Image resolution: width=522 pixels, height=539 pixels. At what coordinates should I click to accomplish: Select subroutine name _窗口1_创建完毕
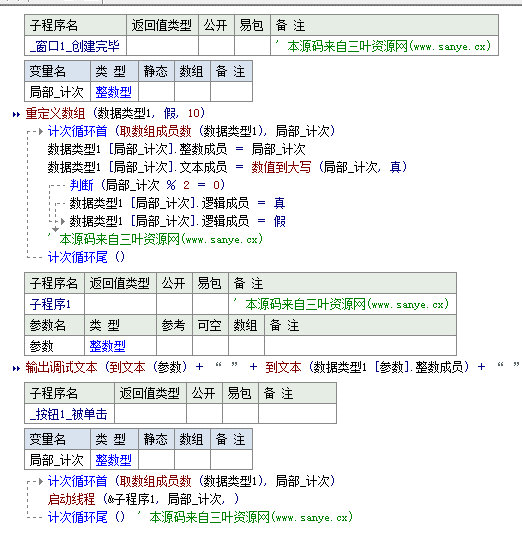[75, 46]
